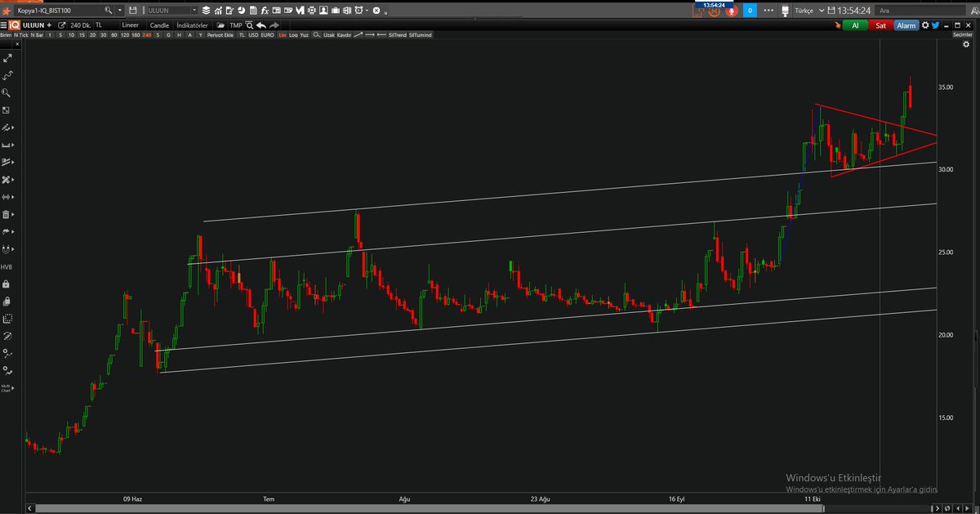The height and width of the screenshot is (514, 980).
Task: Enable Yuz percentage display mode
Action: (x=304, y=34)
